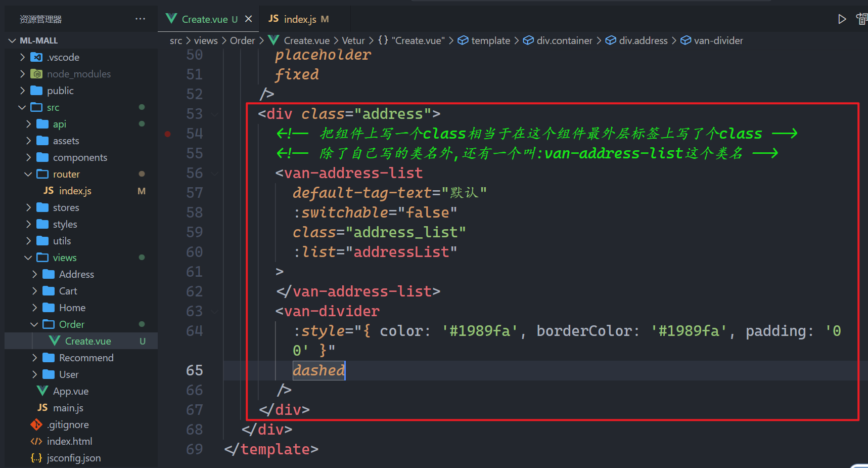Open jsconfig.json from the explorer
Image resolution: width=868 pixels, height=468 pixels.
pyautogui.click(x=81, y=458)
